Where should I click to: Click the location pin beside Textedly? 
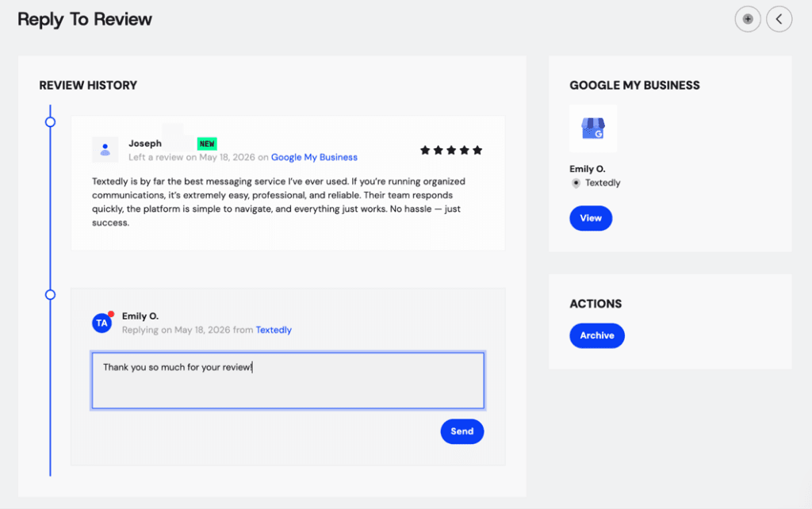click(x=576, y=183)
